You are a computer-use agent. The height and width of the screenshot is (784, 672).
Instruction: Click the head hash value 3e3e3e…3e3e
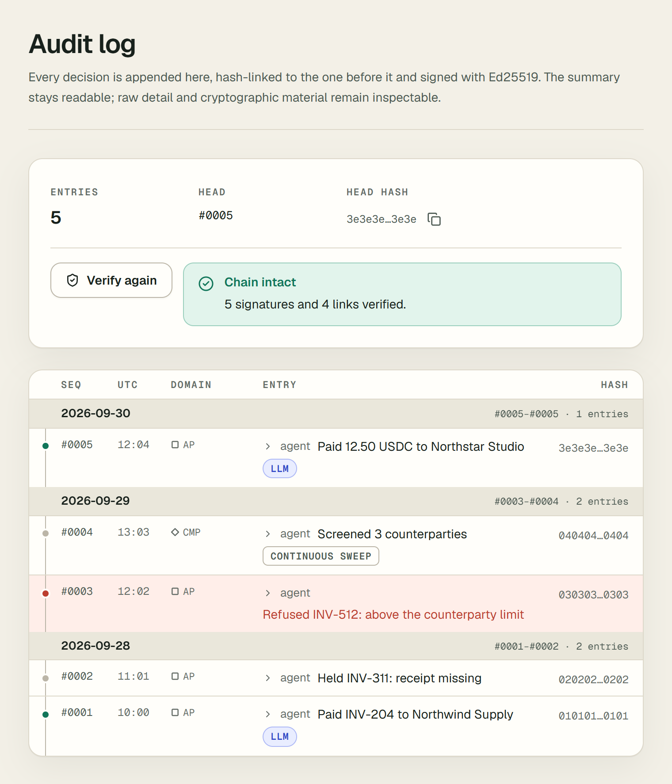point(381,219)
